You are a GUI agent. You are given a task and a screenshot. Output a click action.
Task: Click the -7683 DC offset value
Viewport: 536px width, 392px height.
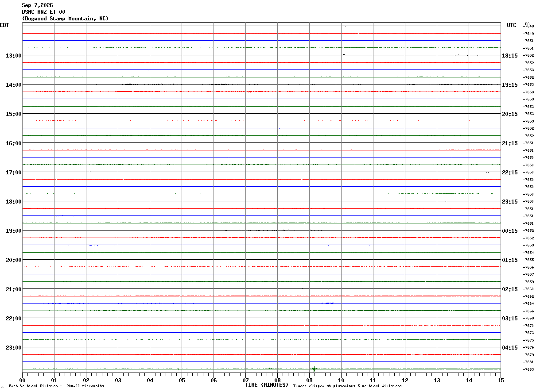(x=528, y=369)
